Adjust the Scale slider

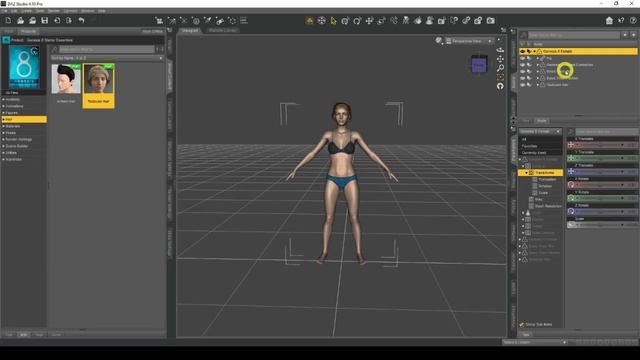(x=602, y=225)
